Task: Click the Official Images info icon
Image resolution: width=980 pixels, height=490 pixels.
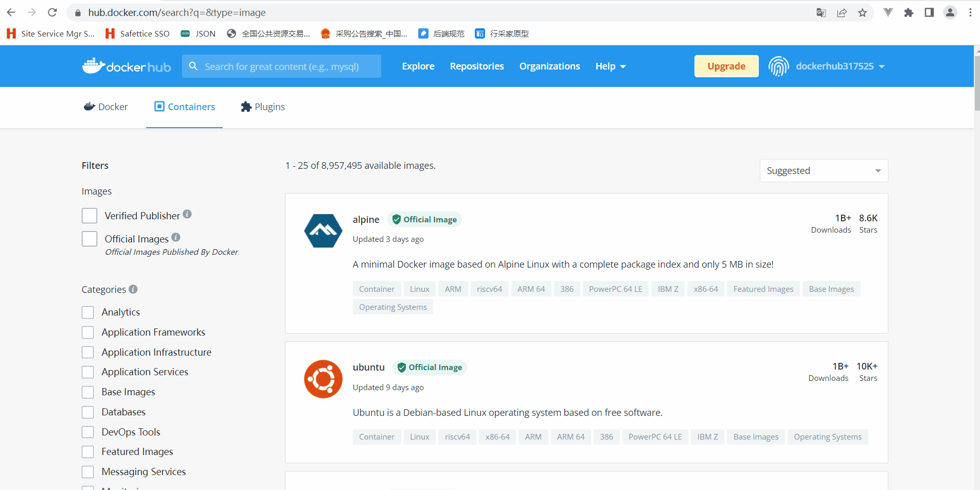Action: [176, 237]
